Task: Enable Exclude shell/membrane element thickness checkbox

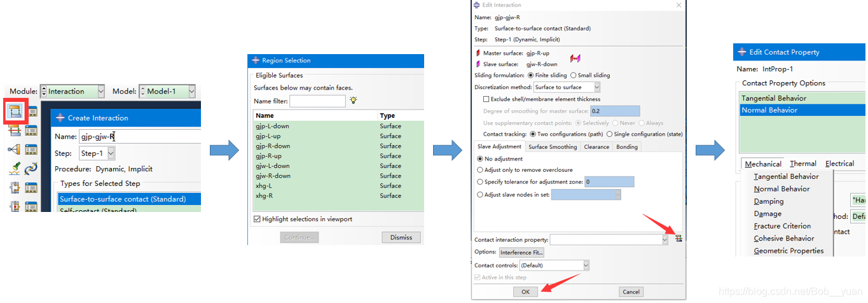Action: pos(486,99)
